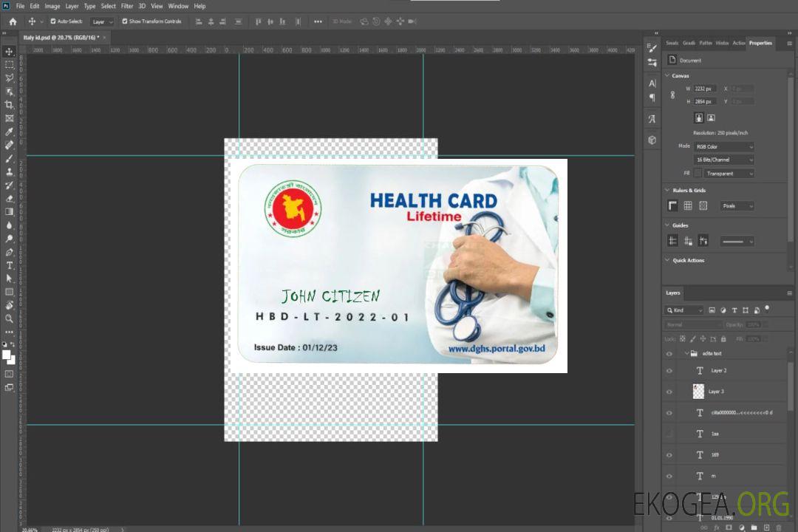798x532 pixels.
Task: Select the Horizontal Type tool
Action: (9, 265)
